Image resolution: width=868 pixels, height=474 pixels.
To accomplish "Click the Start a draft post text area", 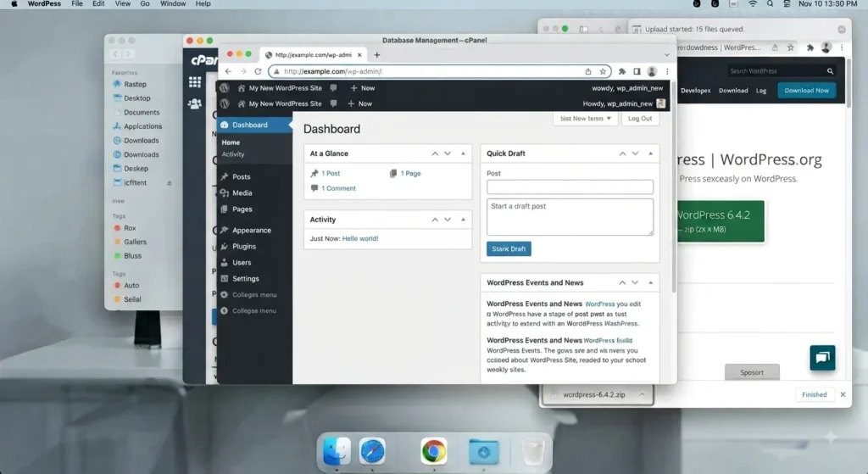I will click(x=570, y=217).
